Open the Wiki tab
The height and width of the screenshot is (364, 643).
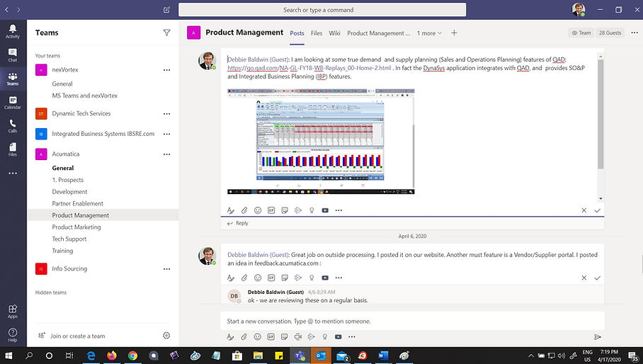point(334,33)
